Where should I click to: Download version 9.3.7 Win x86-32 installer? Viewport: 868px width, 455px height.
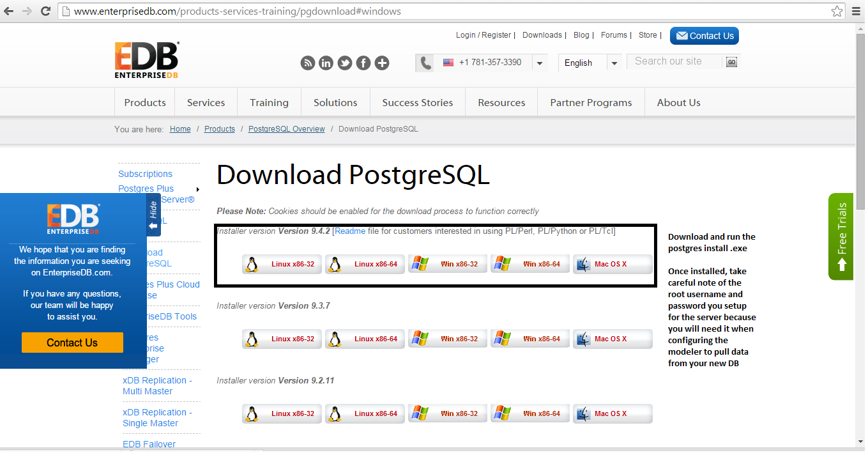(448, 339)
